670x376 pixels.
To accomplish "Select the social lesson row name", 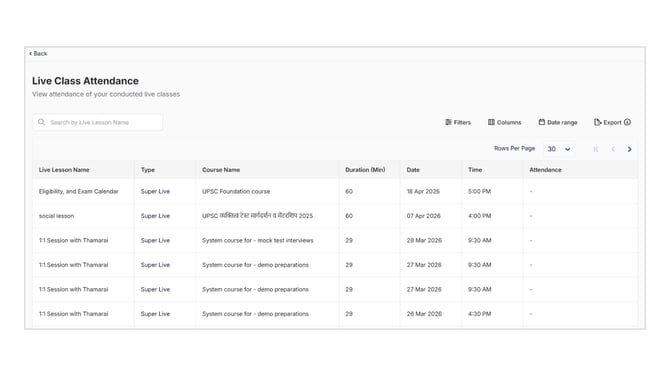I will pyautogui.click(x=56, y=216).
